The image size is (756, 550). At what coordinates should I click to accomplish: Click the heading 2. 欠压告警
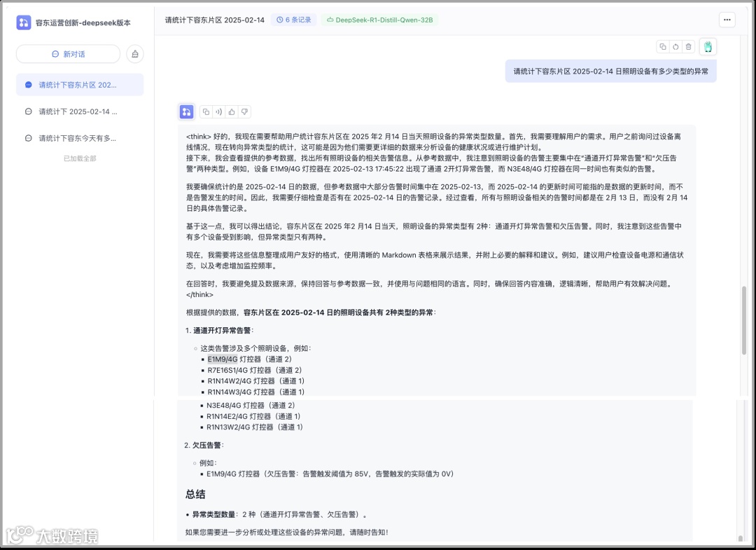(x=204, y=446)
